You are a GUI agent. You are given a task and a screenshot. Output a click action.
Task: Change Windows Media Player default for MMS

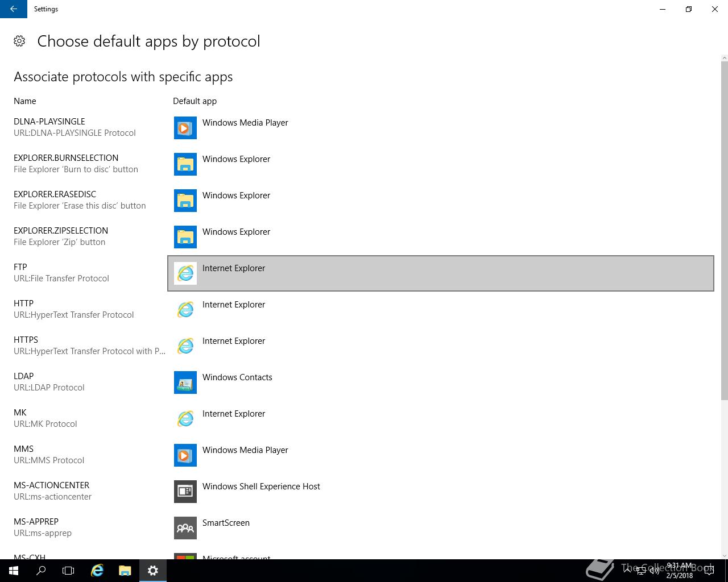click(441, 455)
